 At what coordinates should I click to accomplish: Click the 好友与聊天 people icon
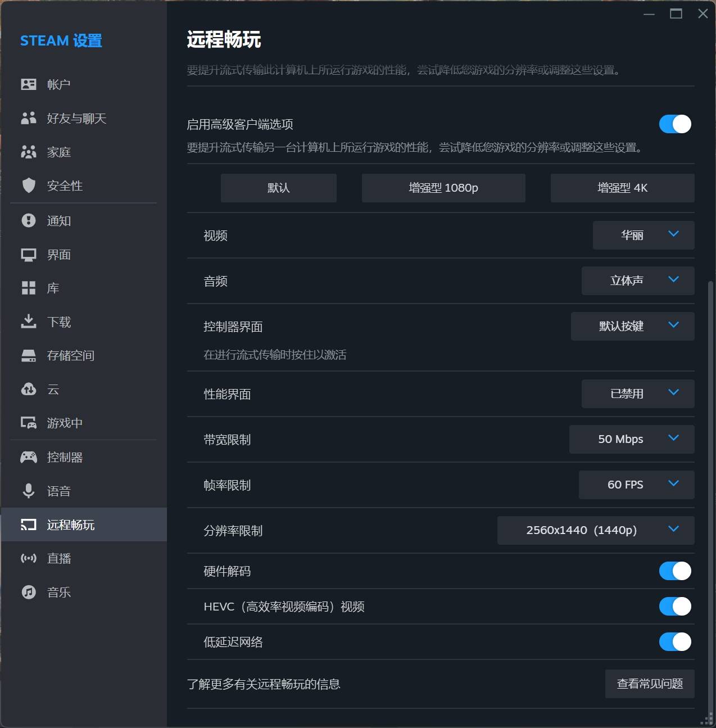tap(29, 118)
